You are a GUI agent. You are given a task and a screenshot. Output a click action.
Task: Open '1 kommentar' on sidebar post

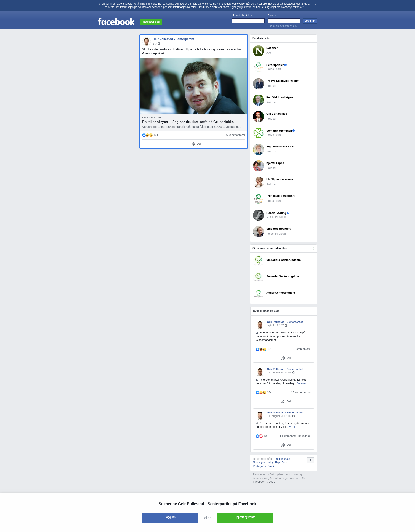coord(287,436)
